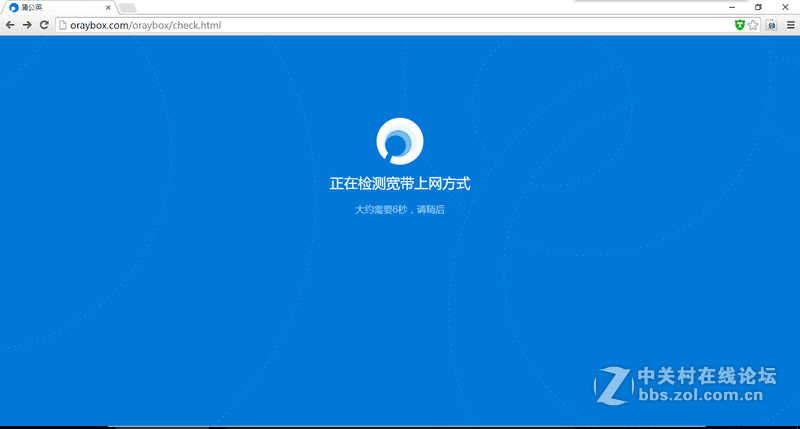This screenshot has height=429, width=800.
Task: Select the 蒲公英 browser tab
Action: pos(59,8)
